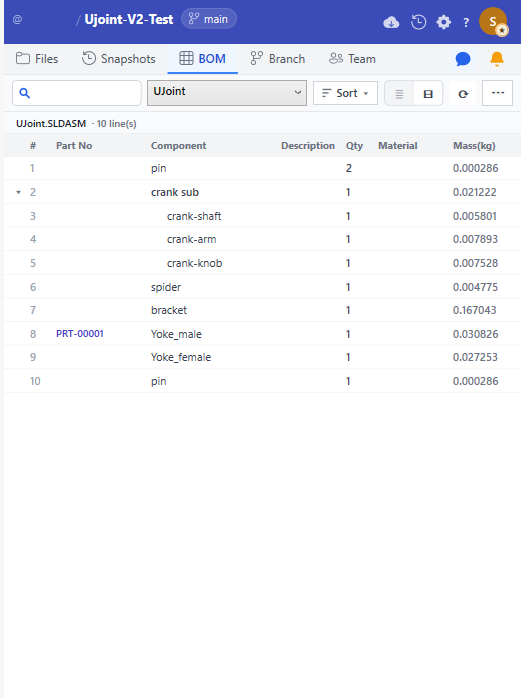
Task: Collapse the crank sub row
Action: 18,192
